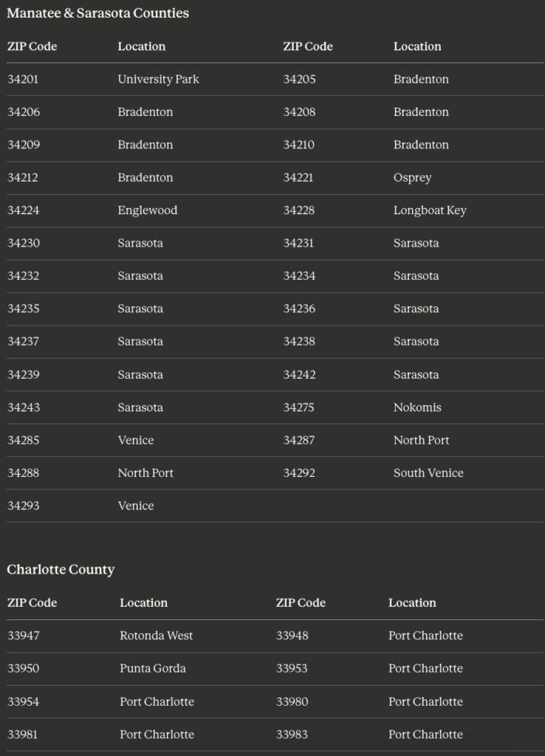Screen dimensions: 545x756
Task: Click the Manatee & Sarasota Counties heading
Action: pyautogui.click(x=98, y=13)
